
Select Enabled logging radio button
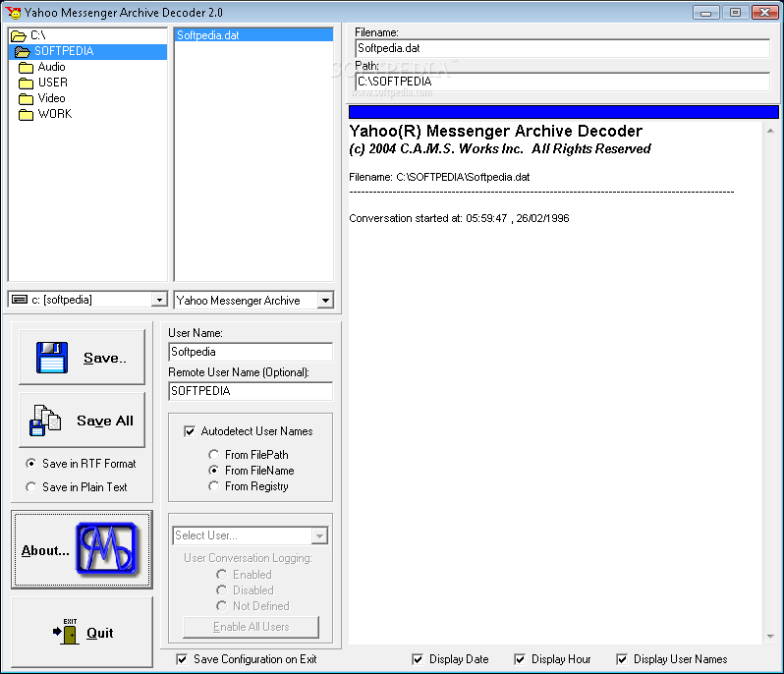point(221,575)
